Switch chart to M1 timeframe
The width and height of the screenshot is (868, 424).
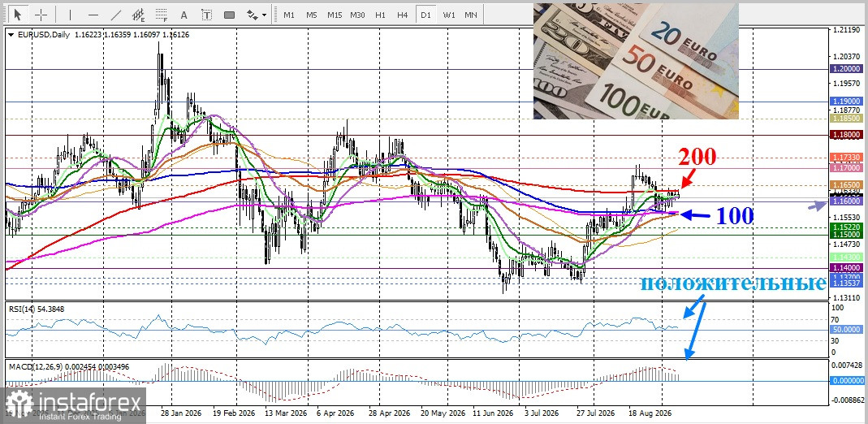pos(289,15)
